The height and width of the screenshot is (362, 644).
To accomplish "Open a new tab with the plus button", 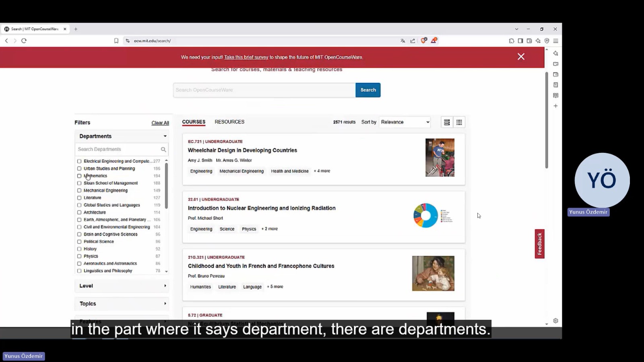I will (x=76, y=29).
